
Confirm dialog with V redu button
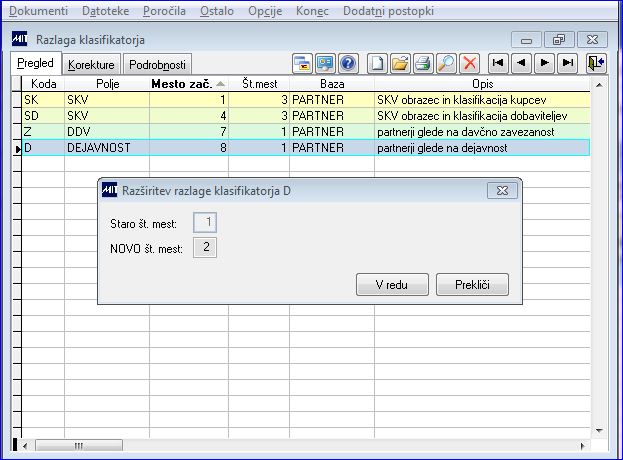click(392, 284)
